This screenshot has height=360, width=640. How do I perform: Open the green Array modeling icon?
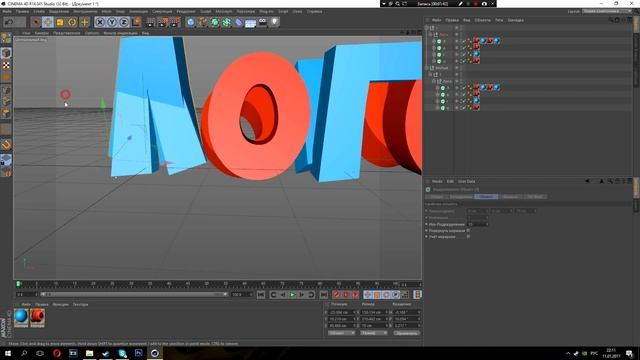click(227, 22)
